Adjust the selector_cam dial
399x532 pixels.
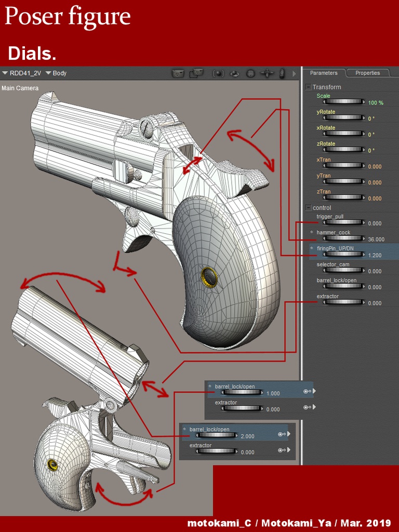point(344,270)
